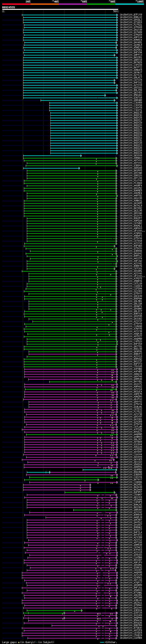Select label UniRef100_Q6Y0E5

coord(131,459)
